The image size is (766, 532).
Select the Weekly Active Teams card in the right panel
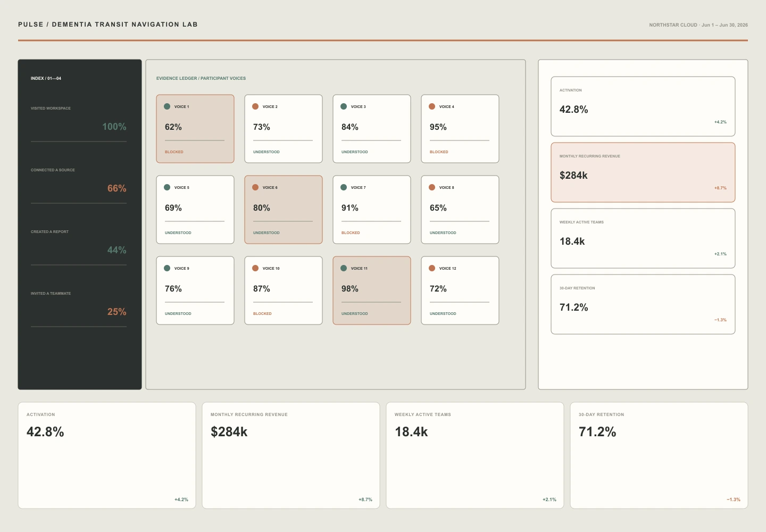(643, 238)
